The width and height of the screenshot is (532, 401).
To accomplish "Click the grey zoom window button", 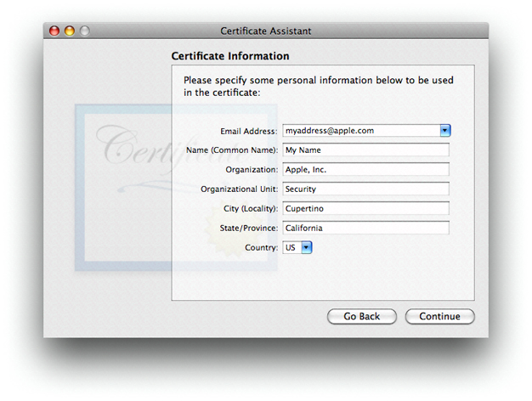I will click(x=85, y=31).
